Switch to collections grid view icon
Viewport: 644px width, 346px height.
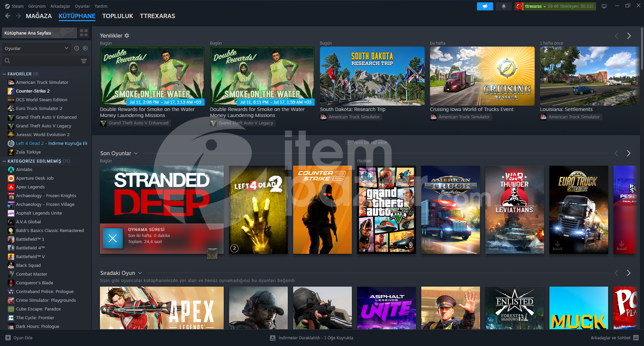[84, 33]
